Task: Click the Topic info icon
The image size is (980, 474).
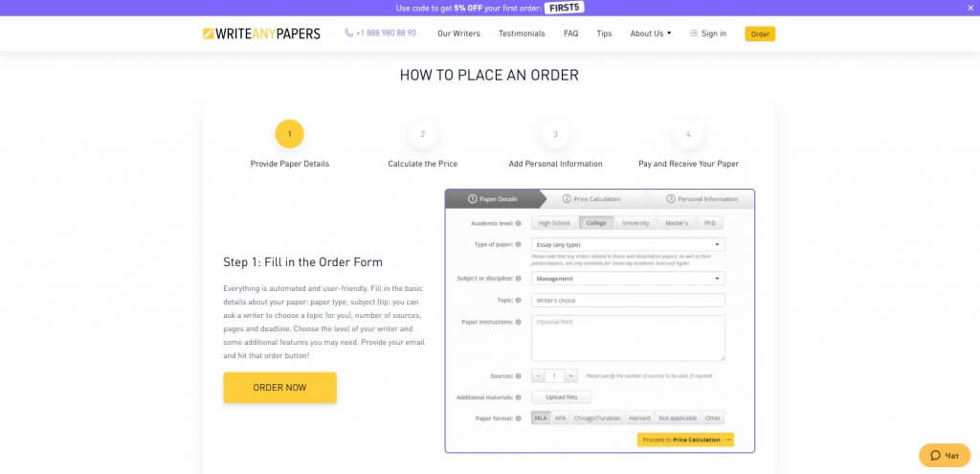Action: click(518, 300)
